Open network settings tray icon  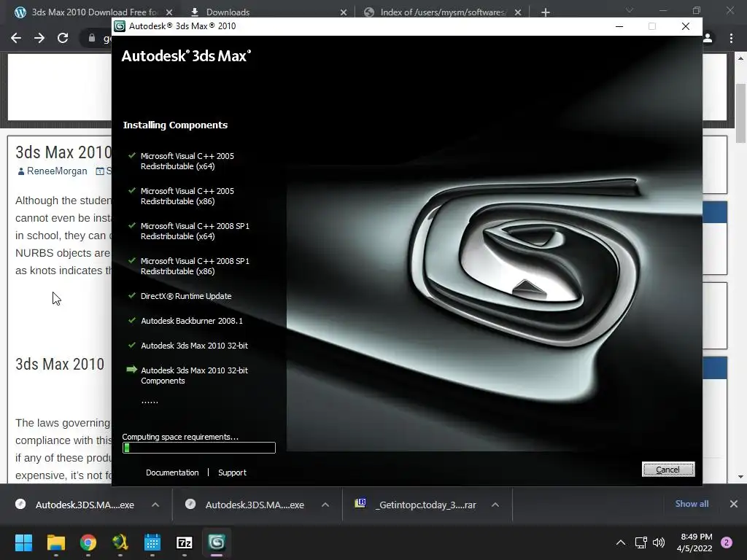point(640,542)
